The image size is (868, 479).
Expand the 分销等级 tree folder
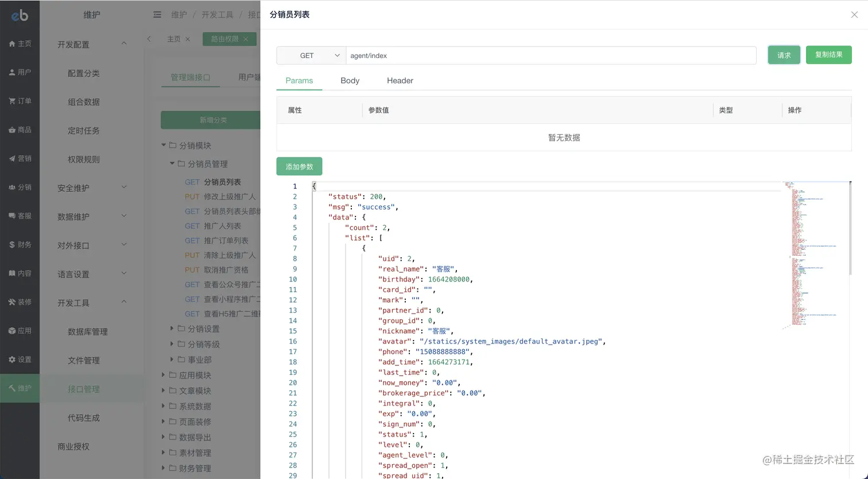(x=172, y=344)
